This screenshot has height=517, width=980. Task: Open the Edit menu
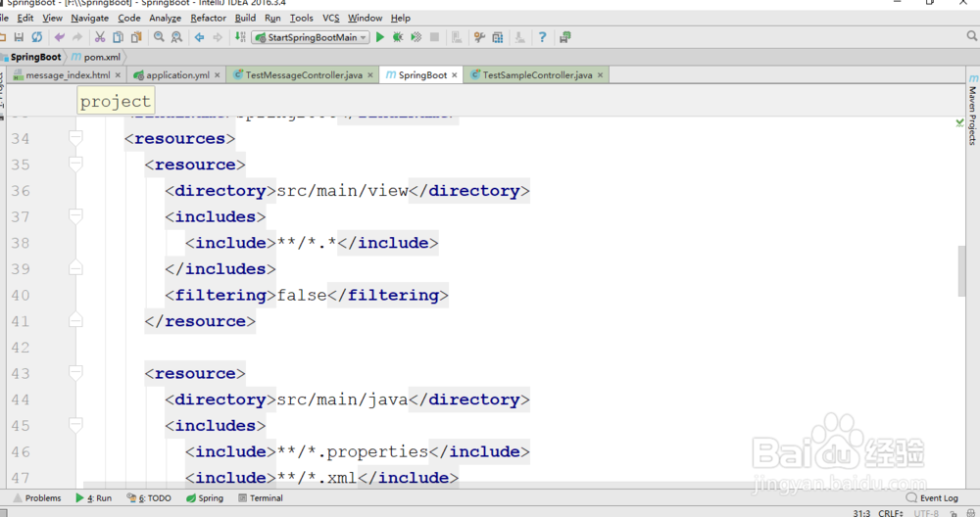coord(25,18)
